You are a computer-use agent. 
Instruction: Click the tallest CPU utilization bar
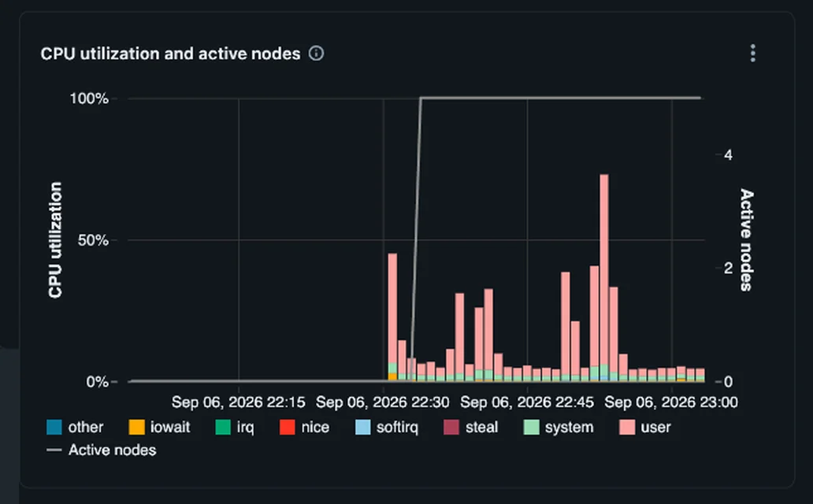(604, 278)
